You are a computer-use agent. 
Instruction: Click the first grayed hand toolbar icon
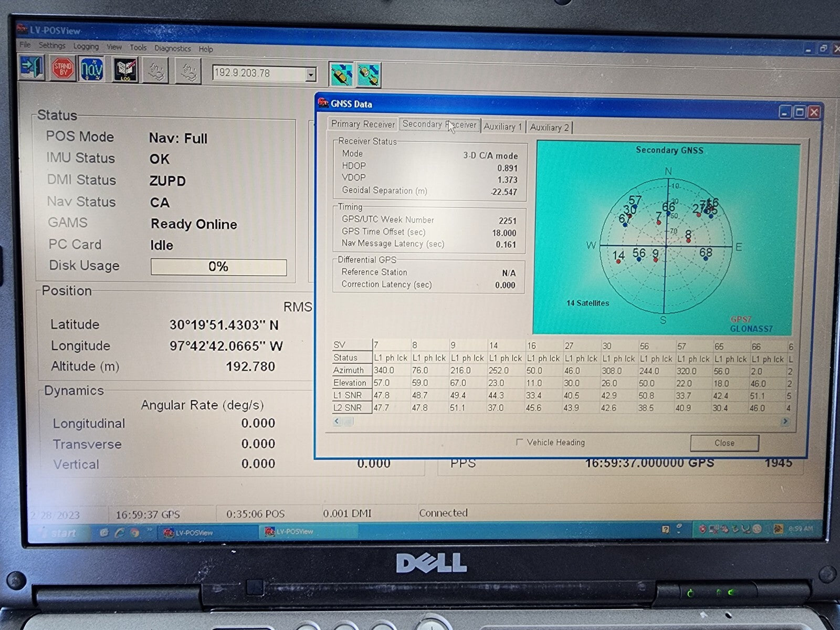pyautogui.click(x=155, y=70)
